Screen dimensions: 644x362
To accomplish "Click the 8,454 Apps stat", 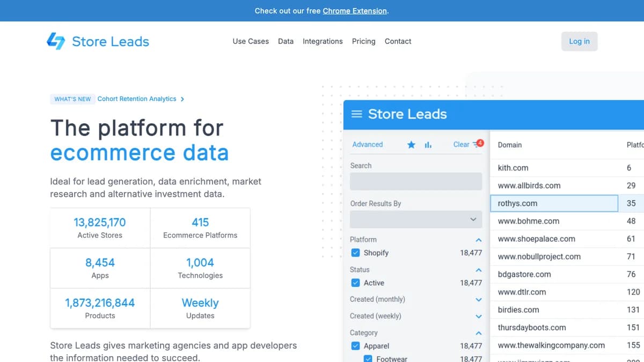I will pos(100,268).
